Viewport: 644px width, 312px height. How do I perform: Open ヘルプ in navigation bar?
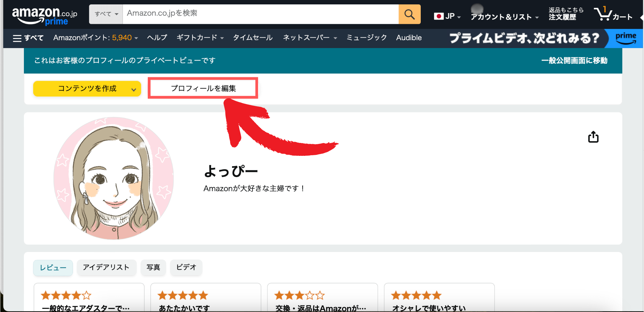click(x=157, y=38)
